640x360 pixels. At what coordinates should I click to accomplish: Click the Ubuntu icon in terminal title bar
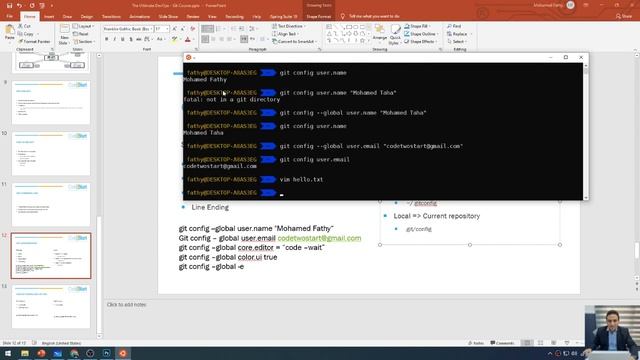click(x=189, y=58)
